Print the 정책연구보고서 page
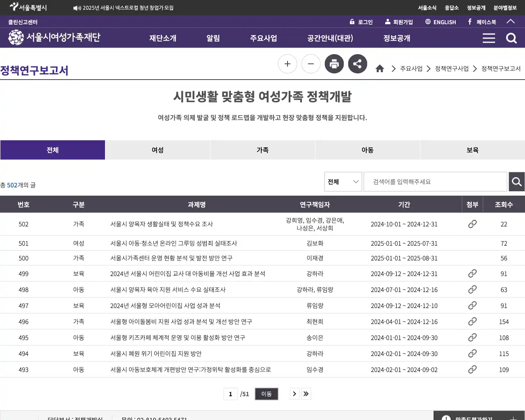The image size is (525, 420). (x=334, y=64)
